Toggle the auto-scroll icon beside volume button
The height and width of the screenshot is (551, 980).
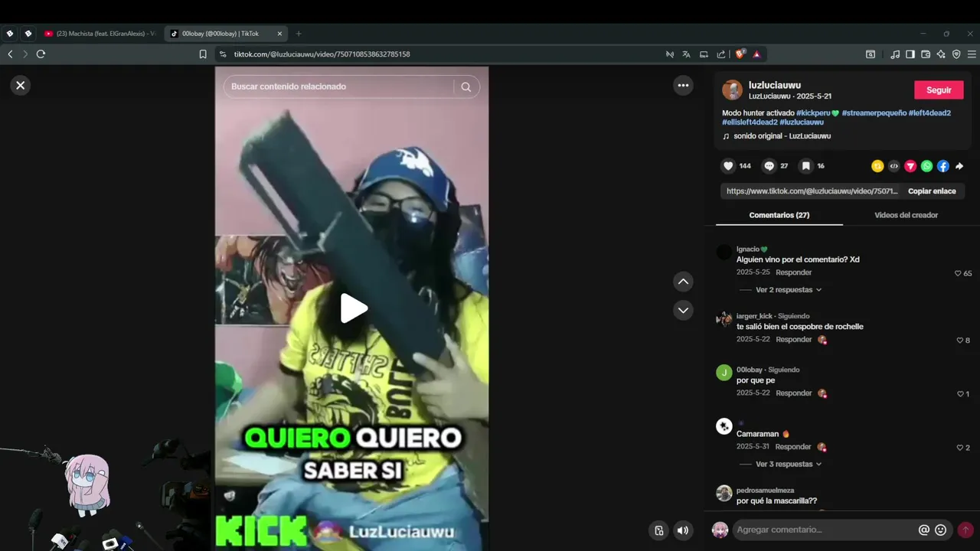(x=658, y=530)
